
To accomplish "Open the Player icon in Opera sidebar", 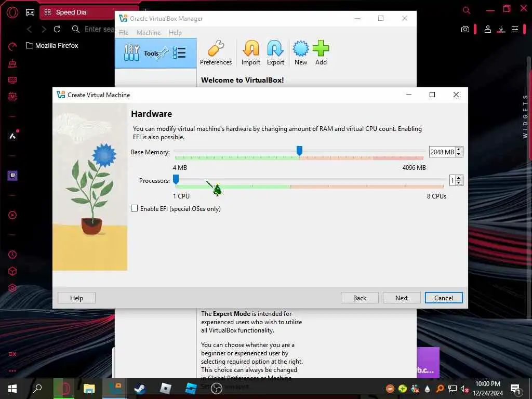I will tap(12, 215).
